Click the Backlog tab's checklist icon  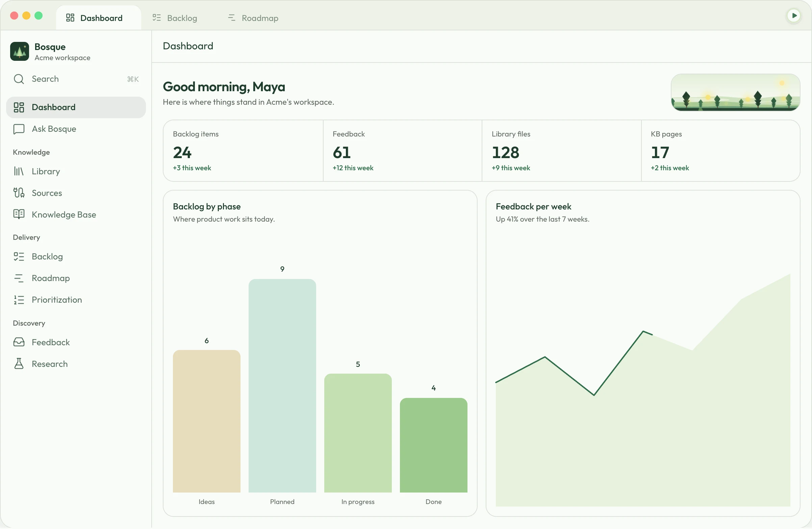pyautogui.click(x=157, y=18)
